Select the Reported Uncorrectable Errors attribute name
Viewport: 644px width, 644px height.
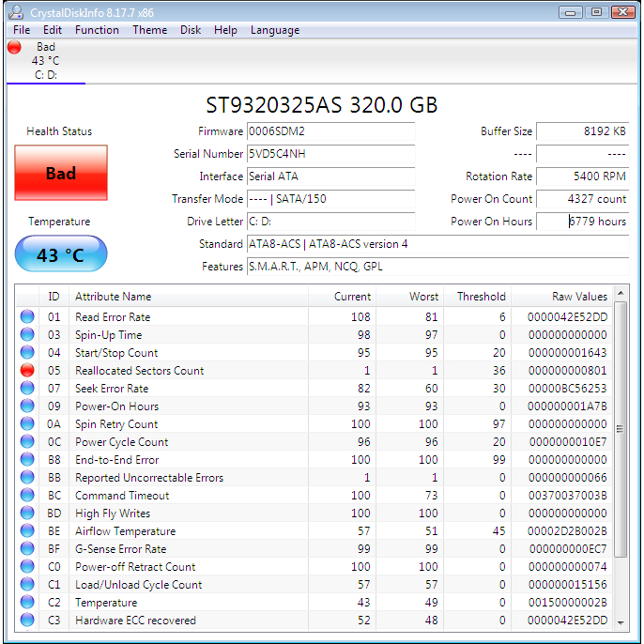tap(149, 477)
